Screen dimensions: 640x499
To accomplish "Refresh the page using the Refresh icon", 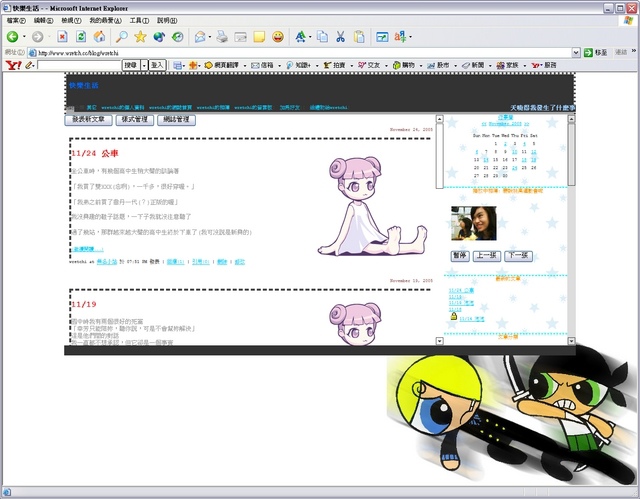I will tap(81, 37).
